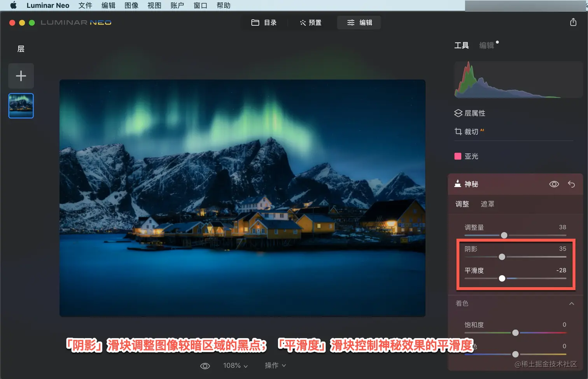Click the 阴影 shadows slider handle

tap(502, 257)
